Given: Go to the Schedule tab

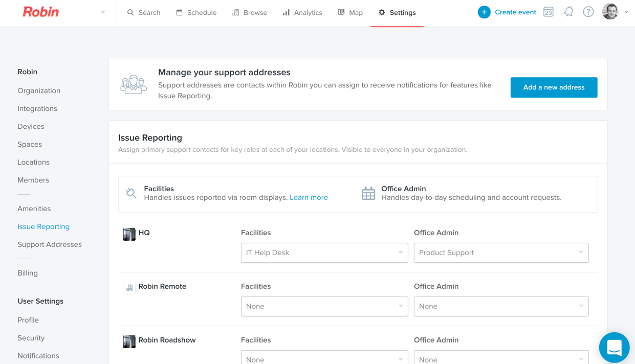Looking at the screenshot, I should (x=196, y=13).
